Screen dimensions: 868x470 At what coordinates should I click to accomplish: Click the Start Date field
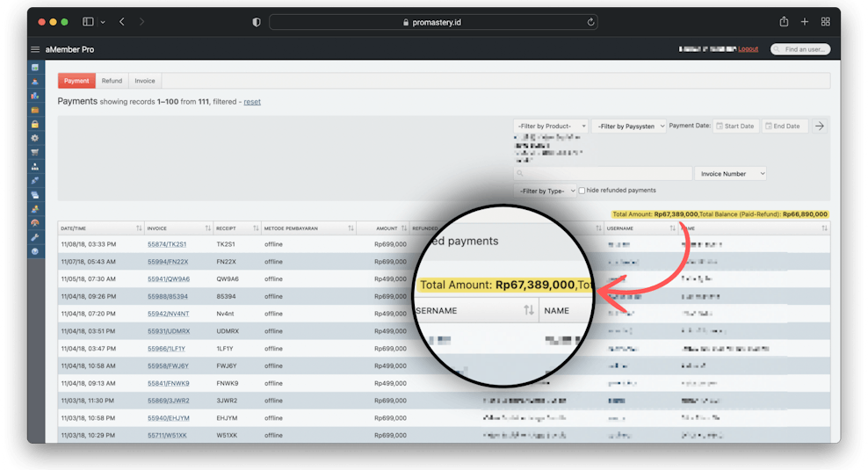pos(735,127)
